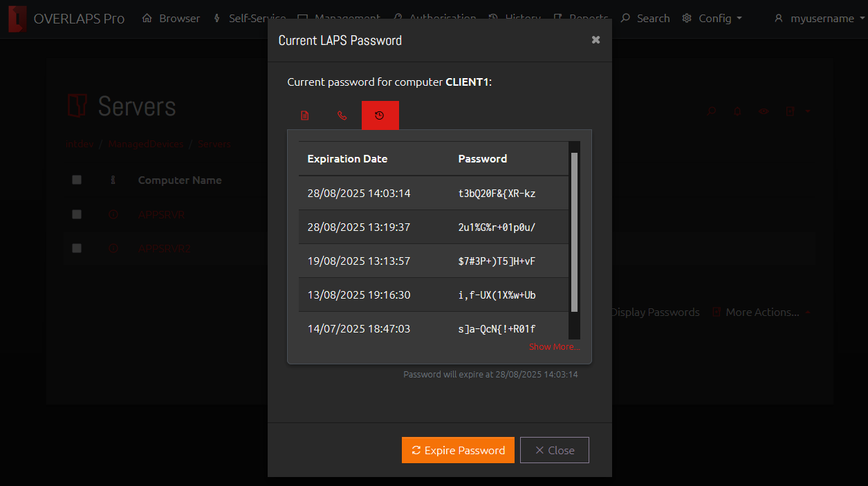Click the status icon beside APPSRVR2
This screenshot has width=868, height=486.
(113, 248)
